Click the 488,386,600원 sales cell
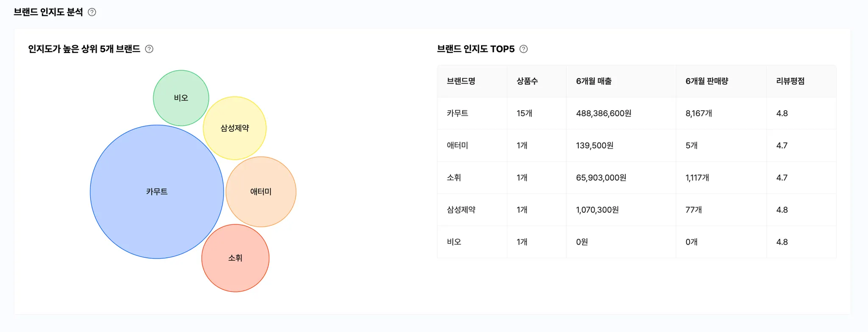868x332 pixels. (604, 113)
